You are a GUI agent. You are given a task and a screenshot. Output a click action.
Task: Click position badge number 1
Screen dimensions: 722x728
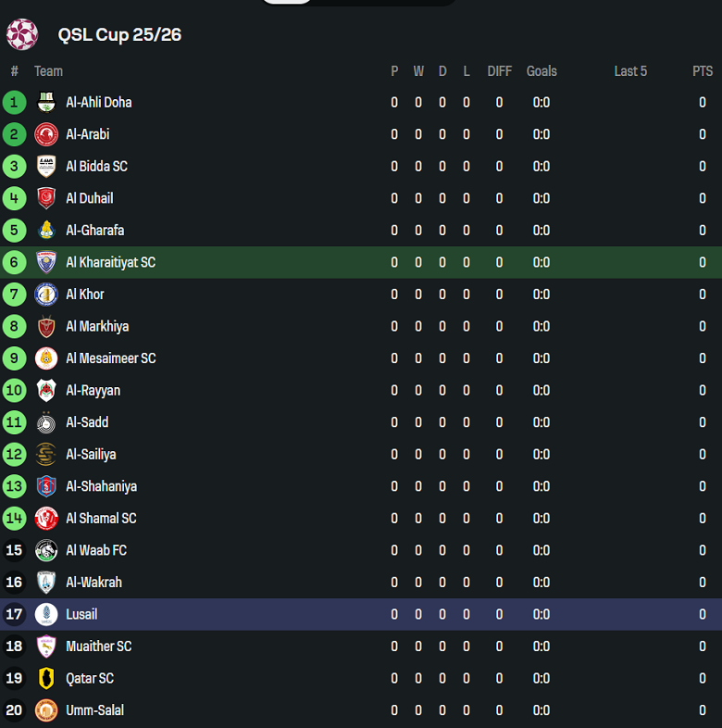click(x=14, y=103)
